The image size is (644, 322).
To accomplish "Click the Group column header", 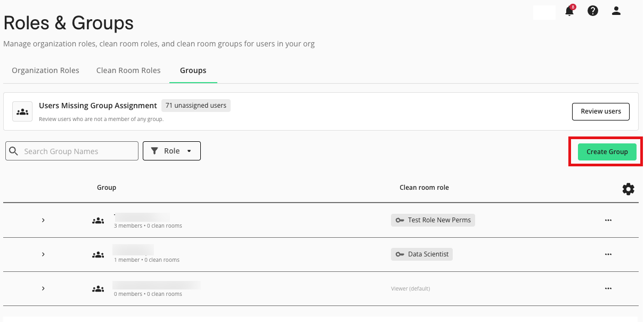I will tap(107, 188).
